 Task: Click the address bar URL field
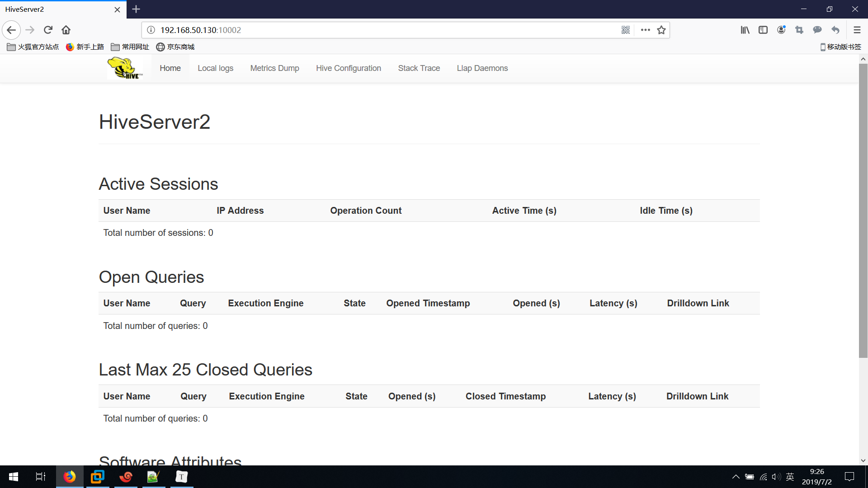point(362,30)
